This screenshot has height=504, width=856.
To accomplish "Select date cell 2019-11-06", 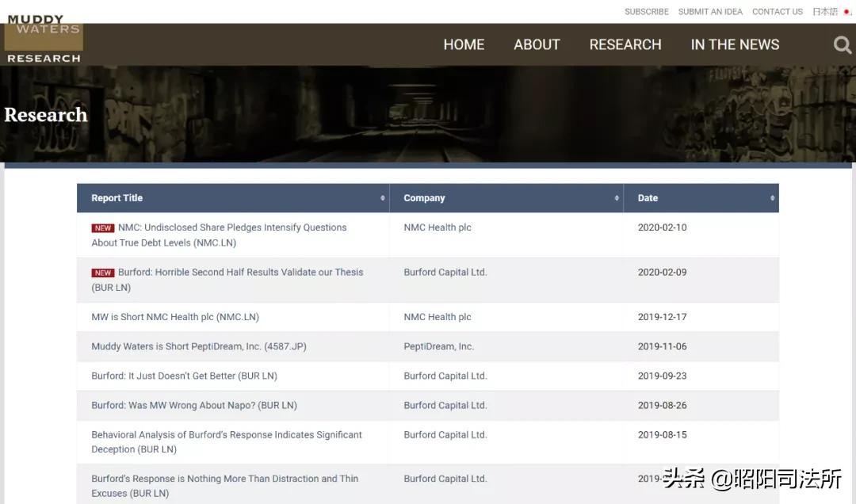I will [662, 346].
